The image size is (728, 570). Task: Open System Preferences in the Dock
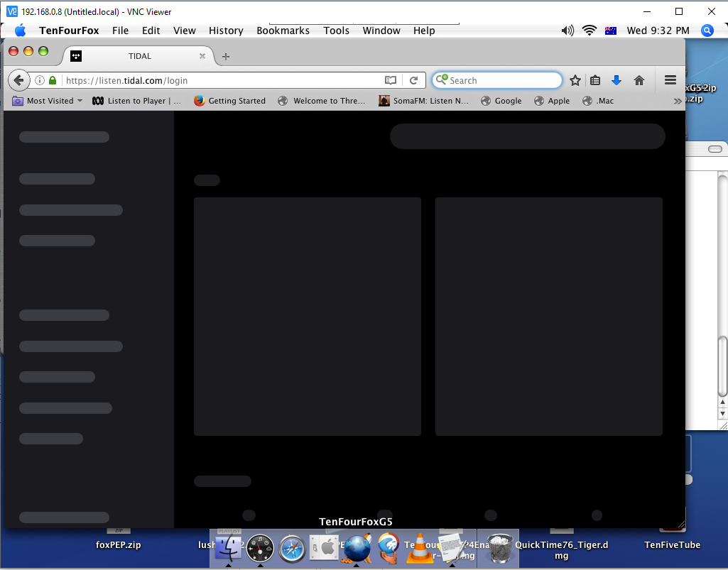324,548
